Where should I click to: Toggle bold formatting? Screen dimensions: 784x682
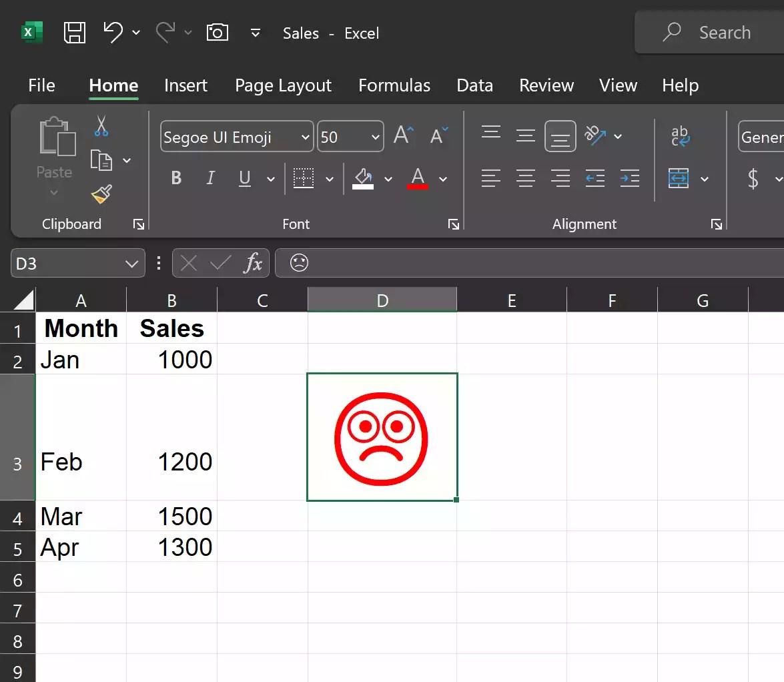coord(175,178)
